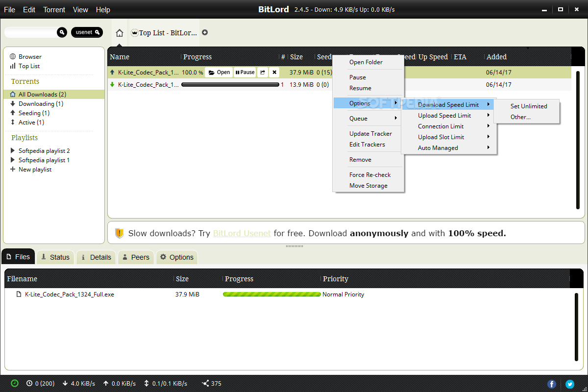Click the BitLord Usenet link
Image resolution: width=588 pixels, height=392 pixels.
pyautogui.click(x=242, y=234)
